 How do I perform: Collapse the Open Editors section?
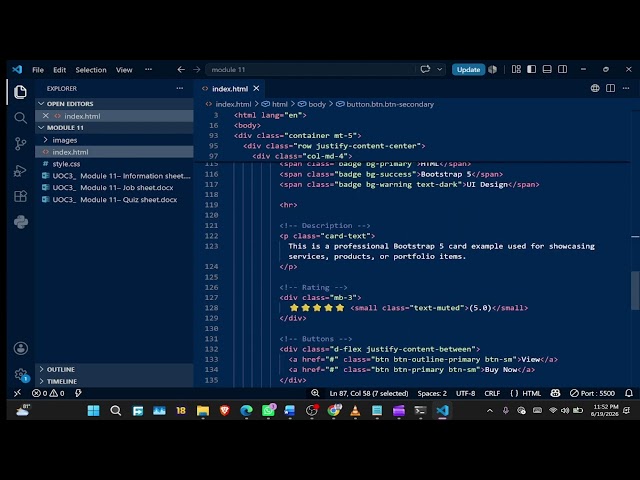[x=114, y=104]
